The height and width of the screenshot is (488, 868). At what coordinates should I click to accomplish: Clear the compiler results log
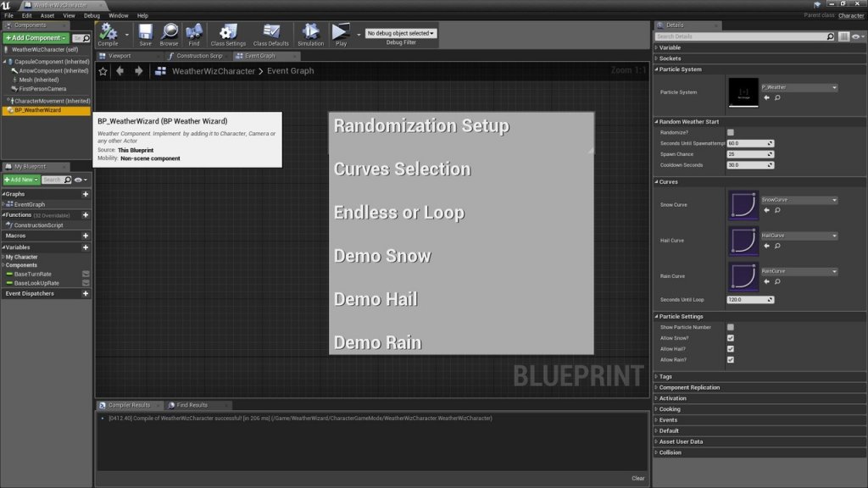(x=637, y=478)
